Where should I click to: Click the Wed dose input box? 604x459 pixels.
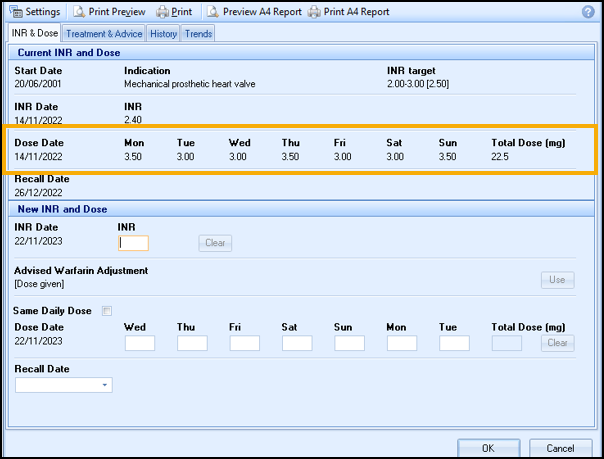click(140, 343)
